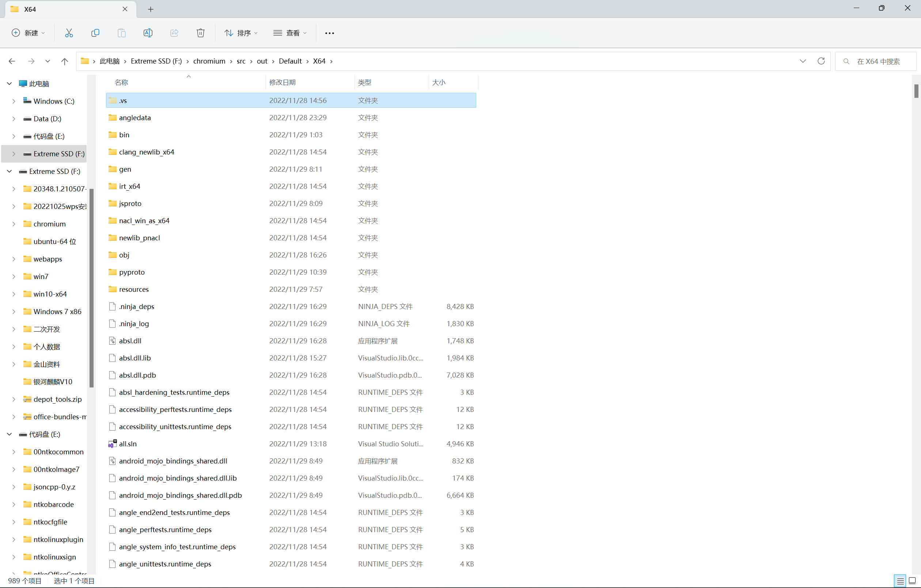Refresh the current folder
The width and height of the screenshot is (921, 588).
click(821, 61)
